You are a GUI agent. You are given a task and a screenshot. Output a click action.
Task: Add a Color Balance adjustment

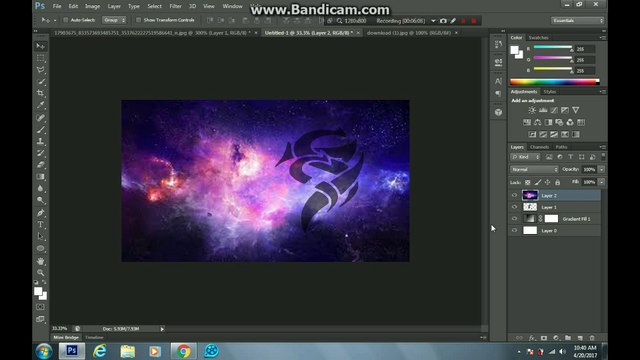(x=538, y=122)
